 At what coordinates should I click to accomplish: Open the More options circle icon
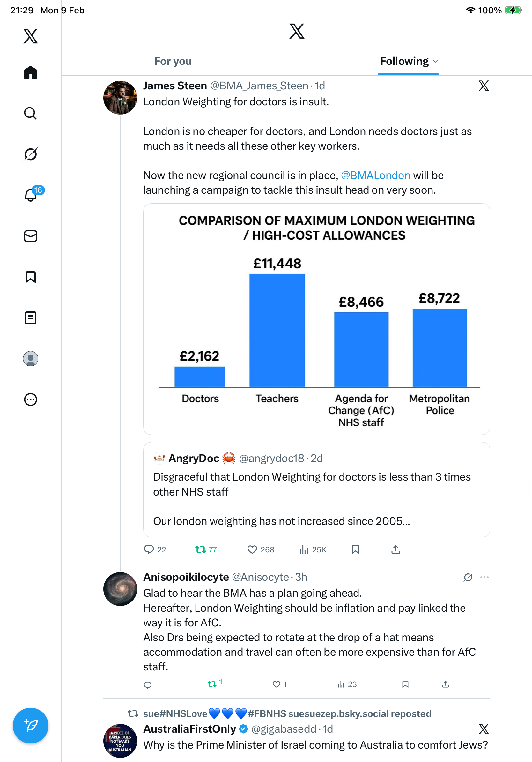pos(31,399)
